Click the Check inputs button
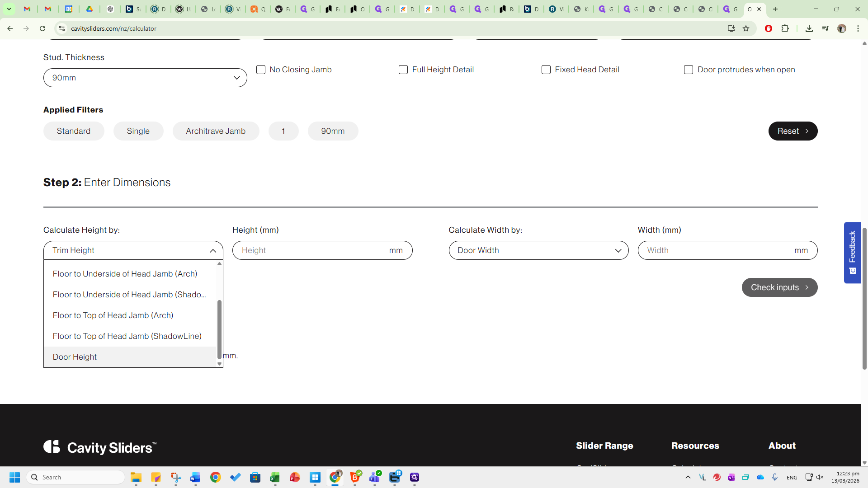The height and width of the screenshot is (488, 868). click(779, 287)
